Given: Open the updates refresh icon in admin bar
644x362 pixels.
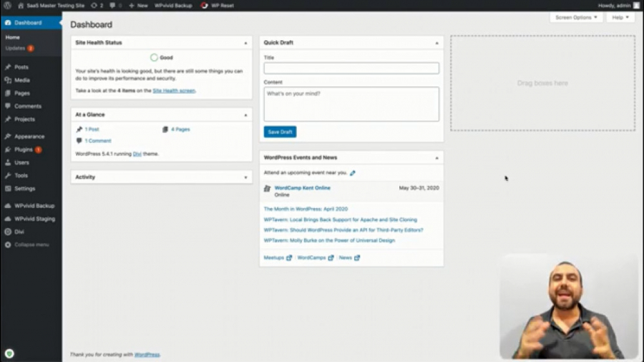Looking at the screenshot, I should click(x=94, y=5).
